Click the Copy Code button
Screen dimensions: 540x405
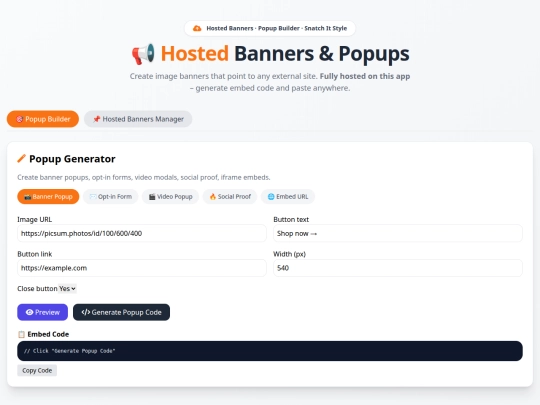click(37, 371)
